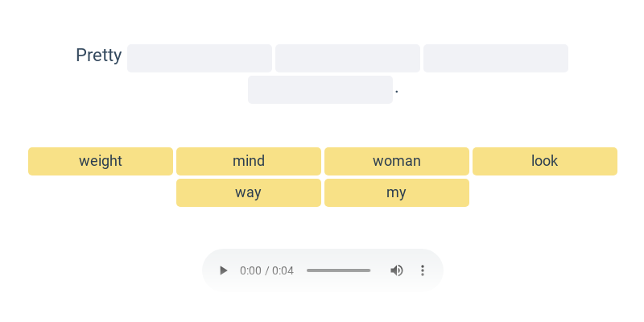Choose the "mind" word tile
This screenshot has height=322, width=644.
coord(249,162)
